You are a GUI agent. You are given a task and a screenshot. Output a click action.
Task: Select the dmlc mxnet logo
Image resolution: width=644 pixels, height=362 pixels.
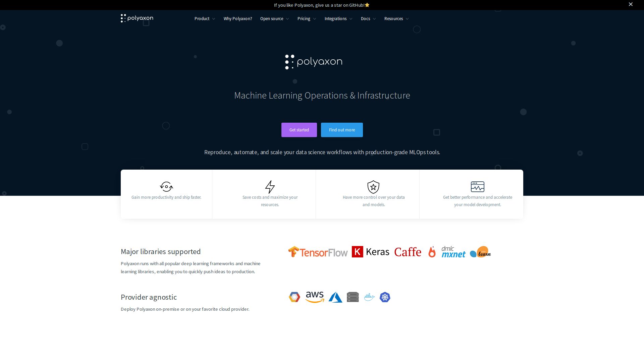click(x=453, y=252)
